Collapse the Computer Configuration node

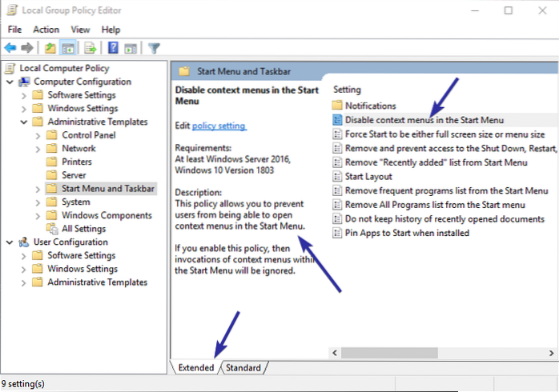tap(9, 82)
